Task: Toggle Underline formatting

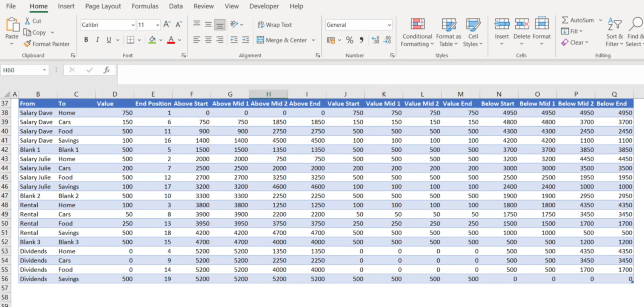Action: (109, 40)
